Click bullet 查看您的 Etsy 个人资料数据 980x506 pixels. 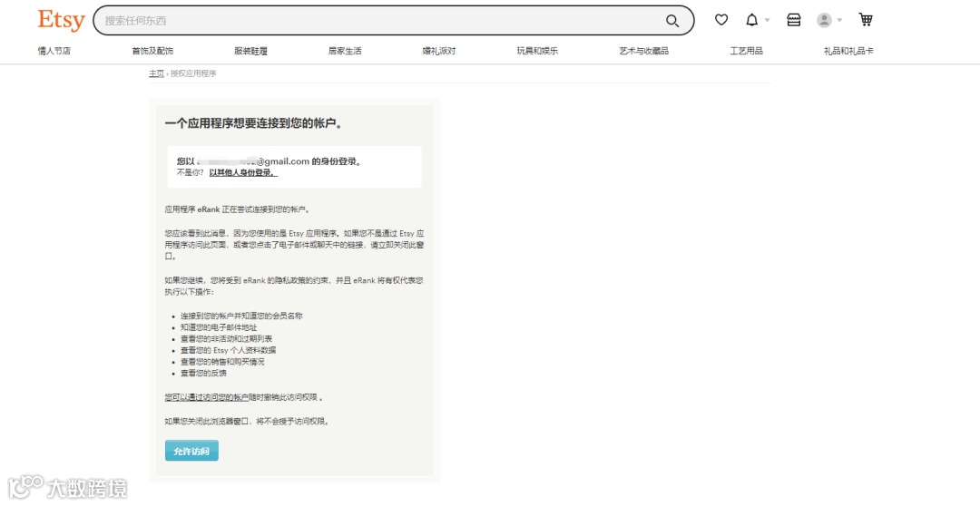(228, 350)
